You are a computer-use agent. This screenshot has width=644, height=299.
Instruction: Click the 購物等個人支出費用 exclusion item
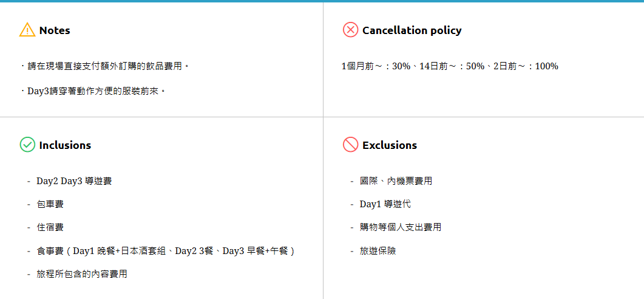pos(400,227)
